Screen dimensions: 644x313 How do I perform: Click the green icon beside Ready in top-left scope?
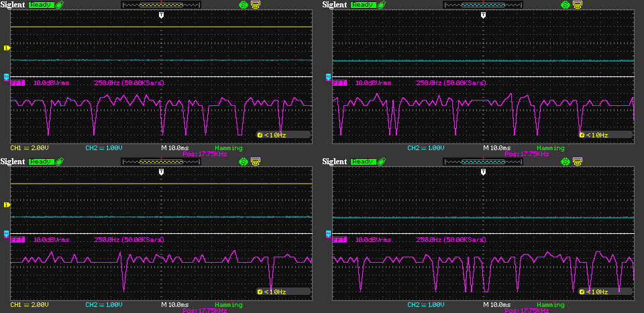click(61, 5)
